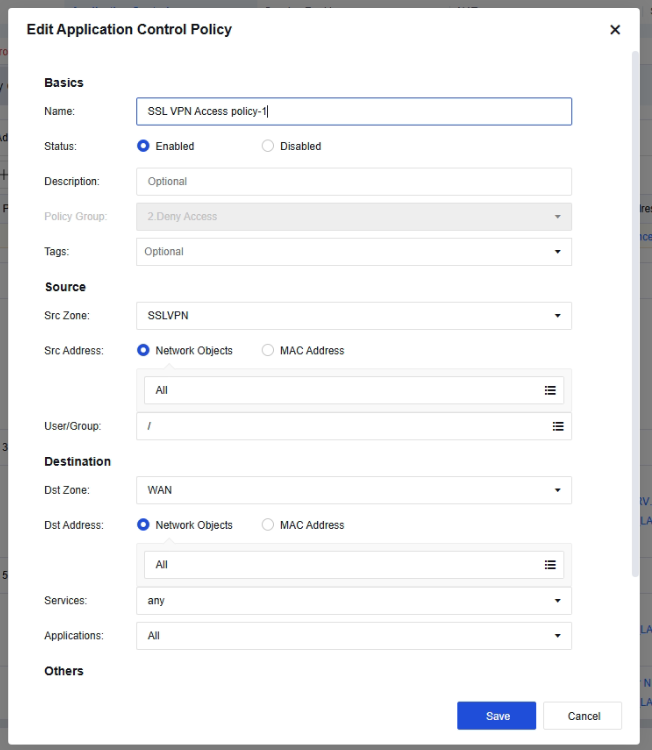Select the Enabled status radio button
652x750 pixels.
coord(143,146)
